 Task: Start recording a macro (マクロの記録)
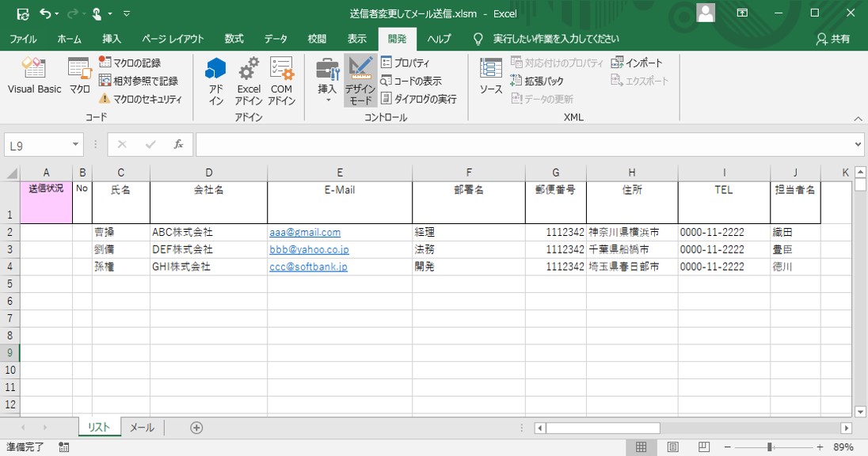click(x=130, y=63)
